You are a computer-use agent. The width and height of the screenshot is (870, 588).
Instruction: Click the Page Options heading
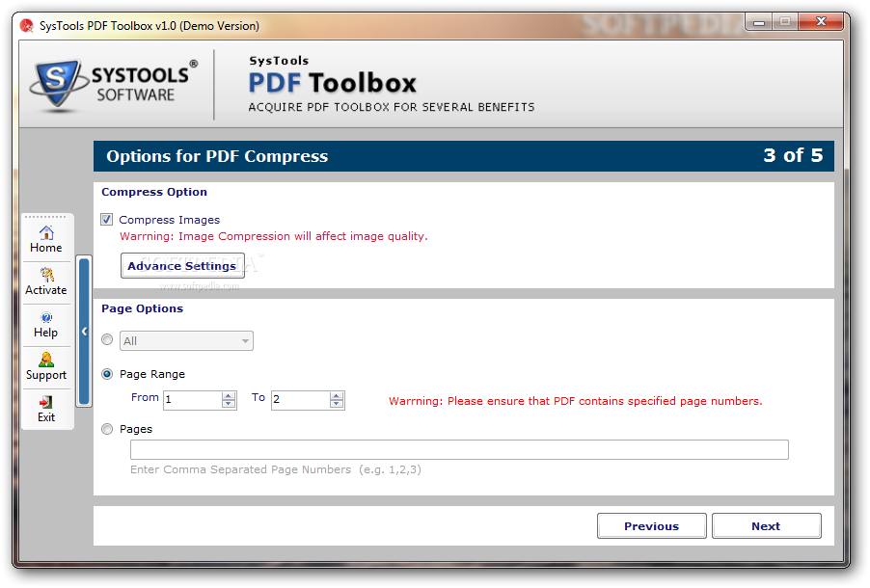tap(142, 309)
